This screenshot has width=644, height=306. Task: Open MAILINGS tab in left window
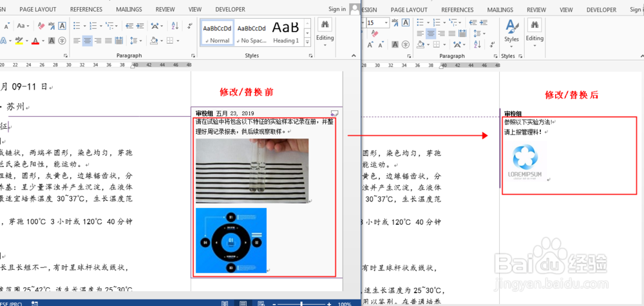tap(129, 9)
